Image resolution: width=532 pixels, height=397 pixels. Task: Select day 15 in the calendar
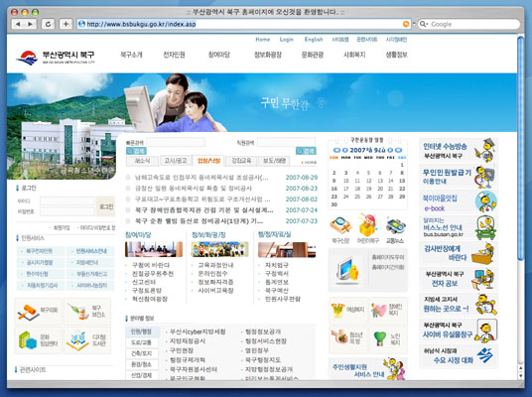tap(402, 181)
